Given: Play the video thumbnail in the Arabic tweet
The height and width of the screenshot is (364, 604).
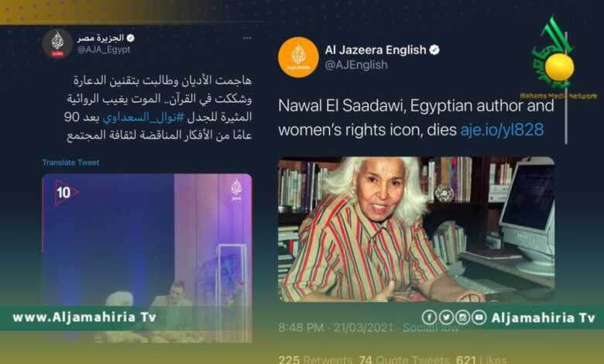Looking at the screenshot, I should click(x=147, y=258).
